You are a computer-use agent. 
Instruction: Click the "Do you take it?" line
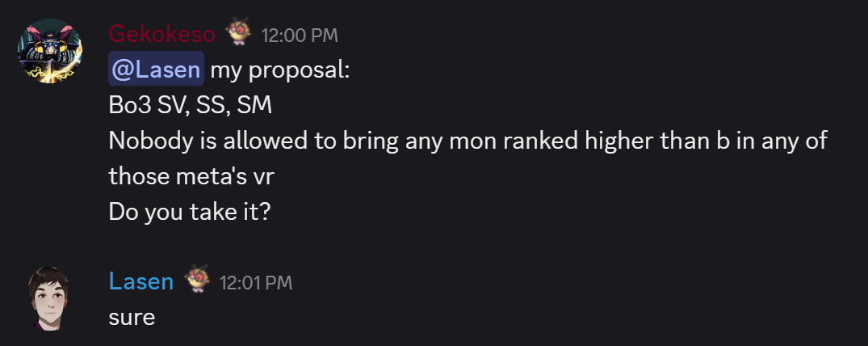pyautogui.click(x=189, y=212)
